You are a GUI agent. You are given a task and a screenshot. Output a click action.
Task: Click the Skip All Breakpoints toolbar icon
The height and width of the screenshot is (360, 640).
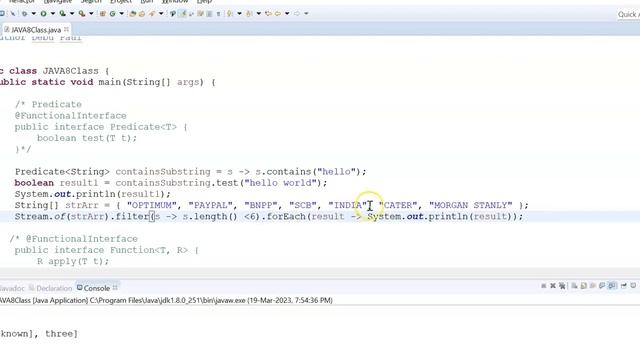13,13
